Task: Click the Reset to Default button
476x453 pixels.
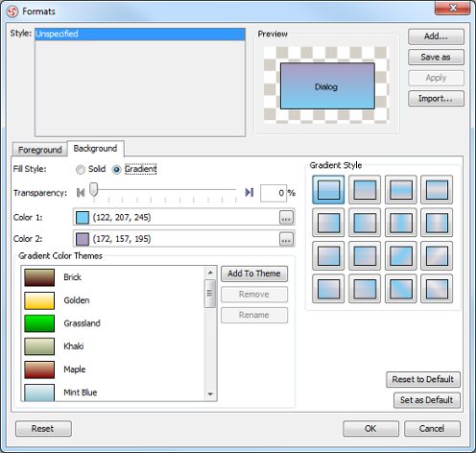Action: [x=423, y=379]
